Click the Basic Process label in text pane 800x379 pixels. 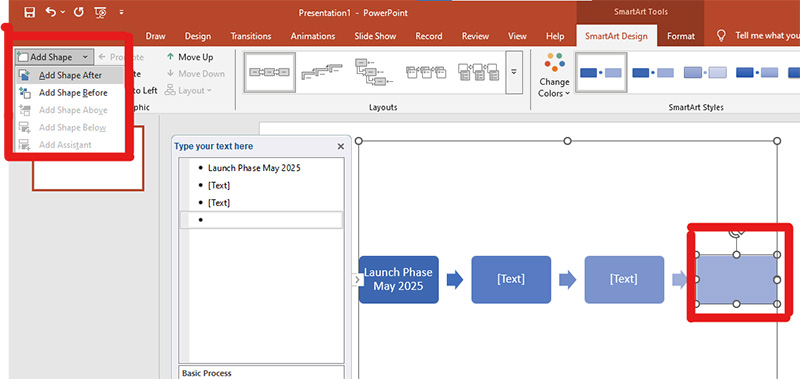click(207, 373)
